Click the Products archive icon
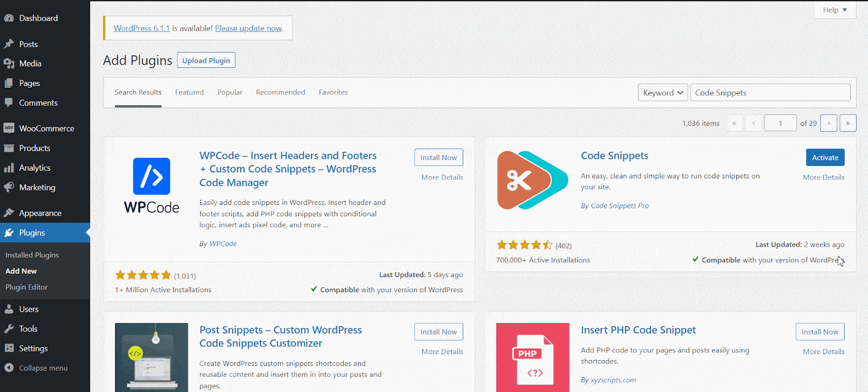 coord(9,148)
